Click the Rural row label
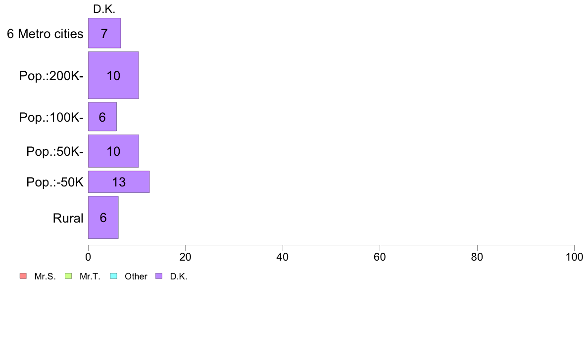Viewport: 588px width, 364px height. 68,218
